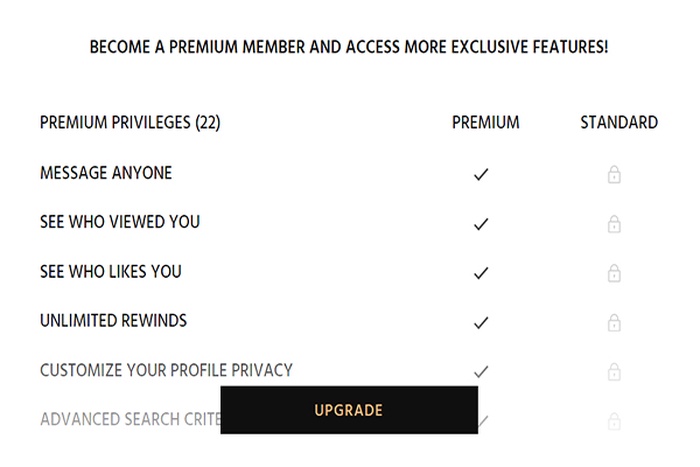Click the premium checkmark for See Who Viewed You

pos(481,224)
